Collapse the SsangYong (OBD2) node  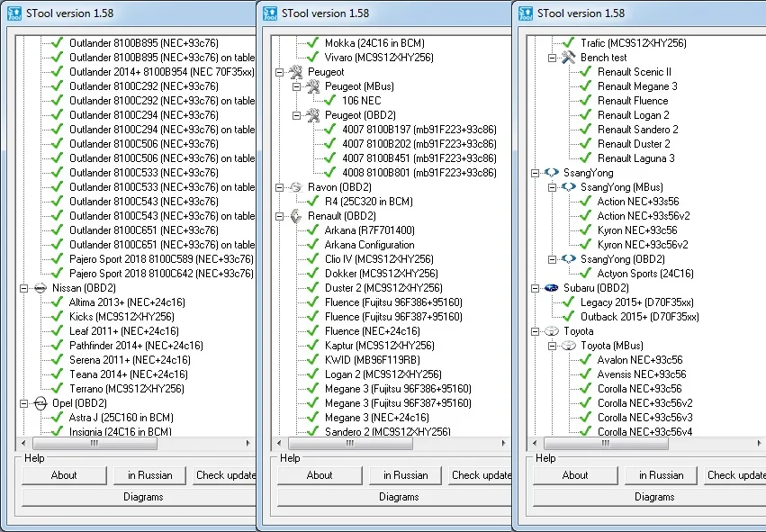tap(552, 259)
